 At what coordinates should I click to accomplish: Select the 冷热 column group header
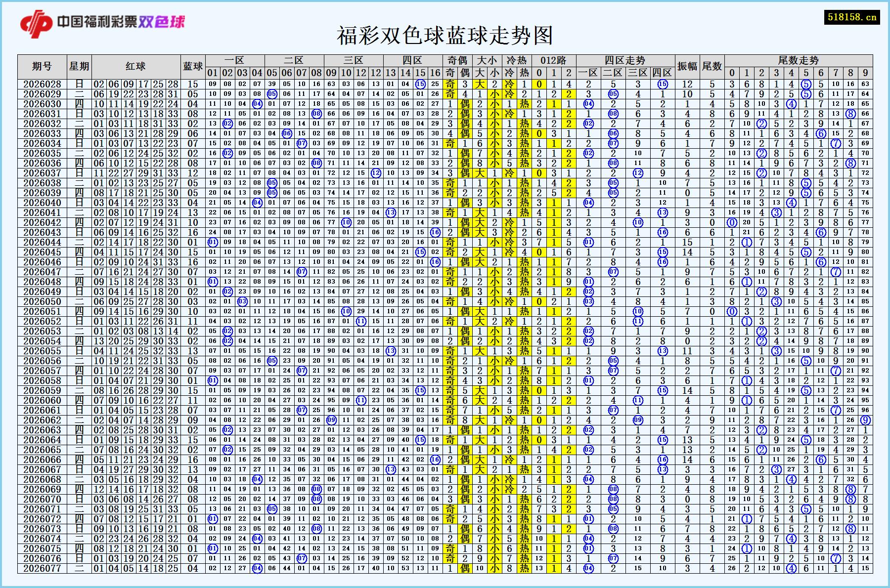click(517, 60)
